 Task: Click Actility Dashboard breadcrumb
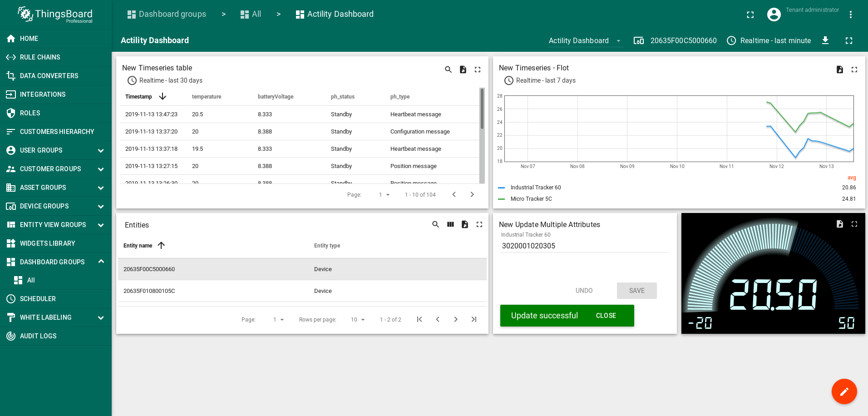click(335, 14)
